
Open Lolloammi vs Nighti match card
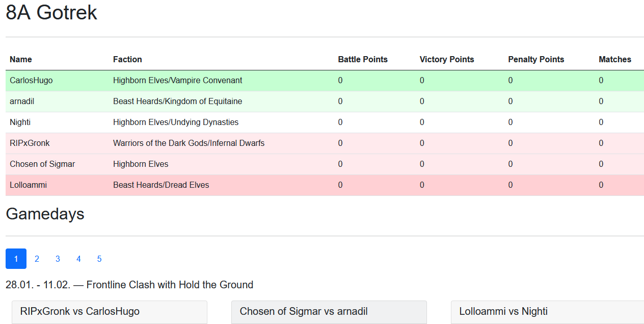pyautogui.click(x=548, y=312)
